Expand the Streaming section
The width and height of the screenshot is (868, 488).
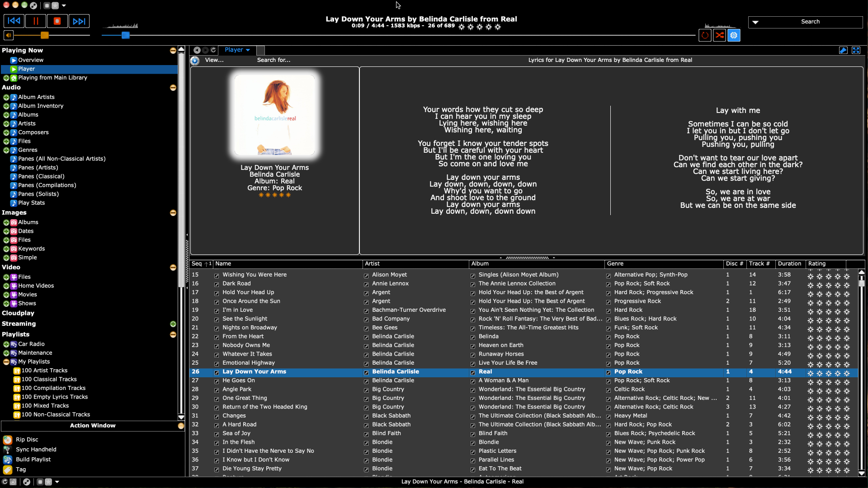[173, 324]
